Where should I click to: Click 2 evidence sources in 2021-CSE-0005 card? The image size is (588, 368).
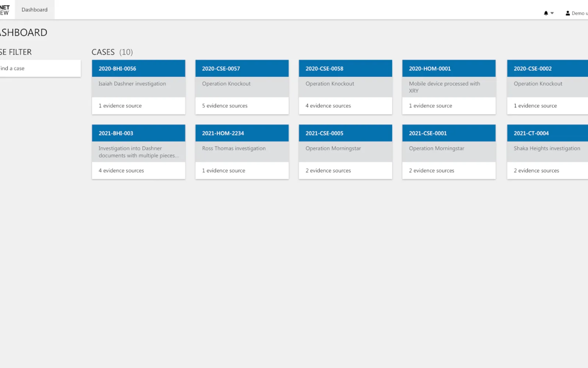pos(328,170)
